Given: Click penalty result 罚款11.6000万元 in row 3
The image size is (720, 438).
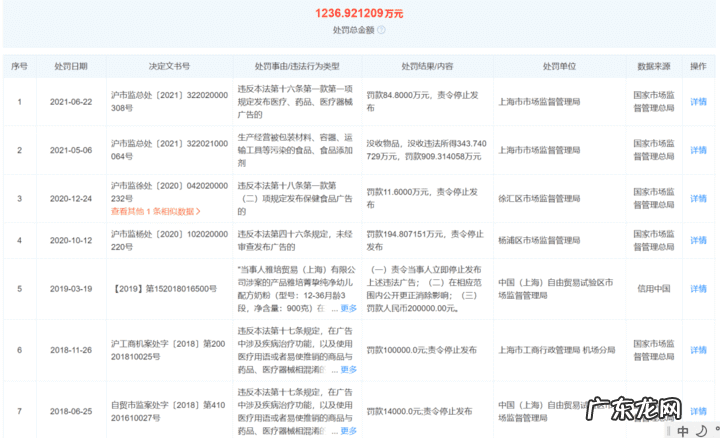Looking at the screenshot, I should [397, 192].
